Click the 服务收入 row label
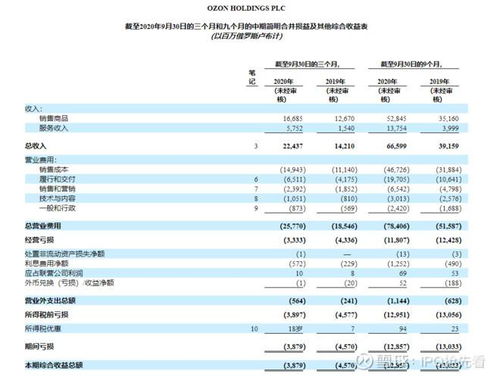Image resolution: width=500 pixels, height=377 pixels. pos(54,128)
